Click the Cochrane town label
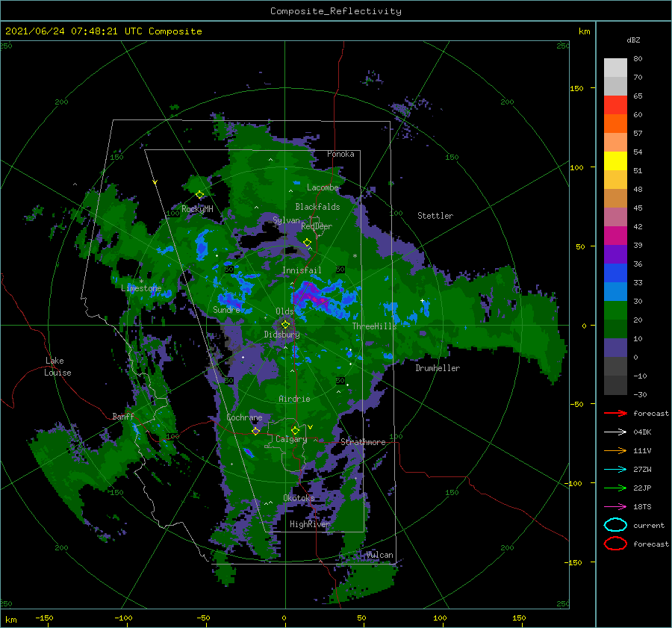 244,417
